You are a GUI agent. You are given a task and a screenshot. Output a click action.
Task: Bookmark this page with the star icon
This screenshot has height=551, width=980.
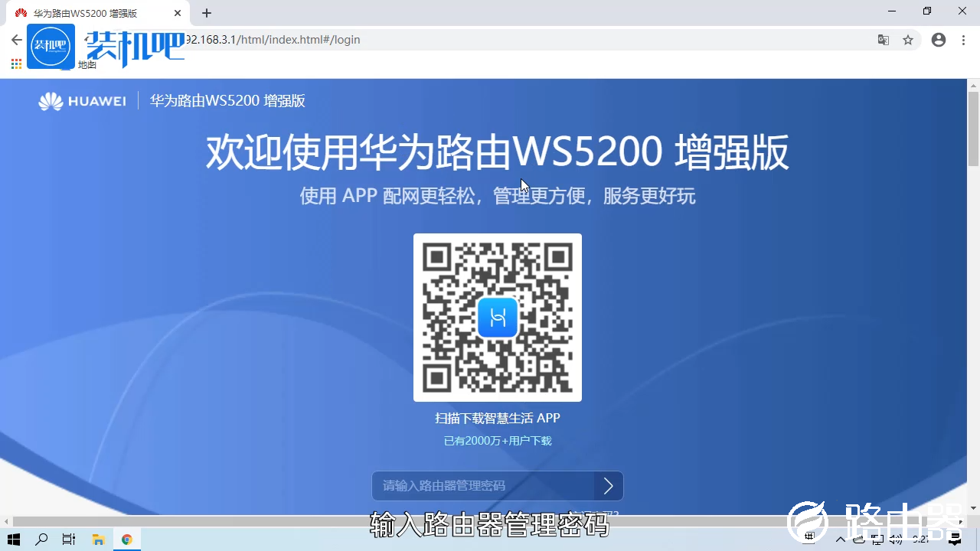(908, 40)
